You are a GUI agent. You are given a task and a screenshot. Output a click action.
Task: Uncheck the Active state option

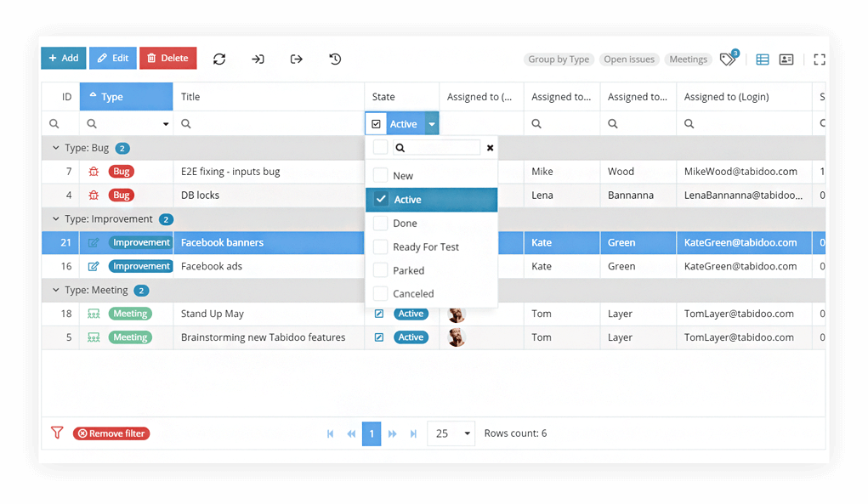click(380, 199)
